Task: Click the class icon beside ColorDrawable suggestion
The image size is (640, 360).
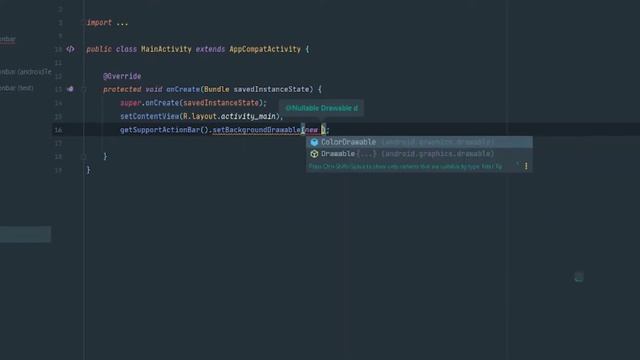Action: point(314,142)
